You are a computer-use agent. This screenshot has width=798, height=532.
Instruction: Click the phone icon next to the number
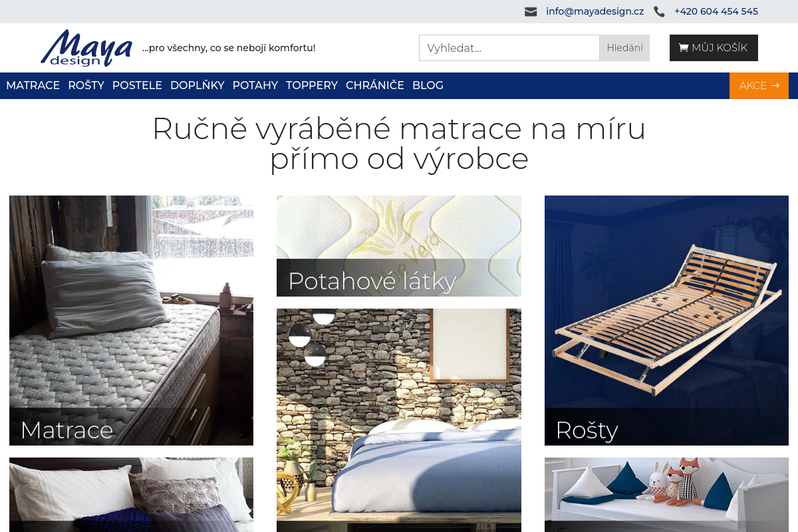[x=659, y=11]
